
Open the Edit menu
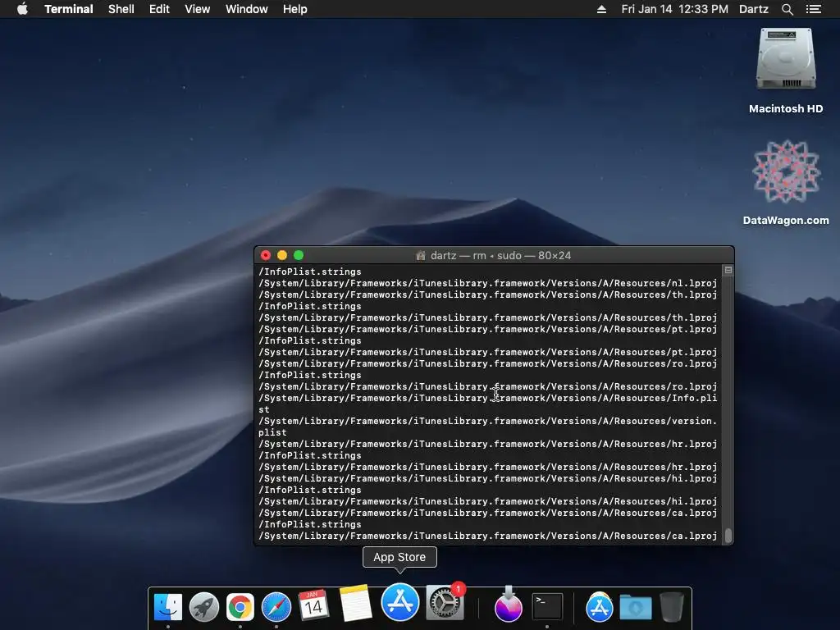click(159, 9)
